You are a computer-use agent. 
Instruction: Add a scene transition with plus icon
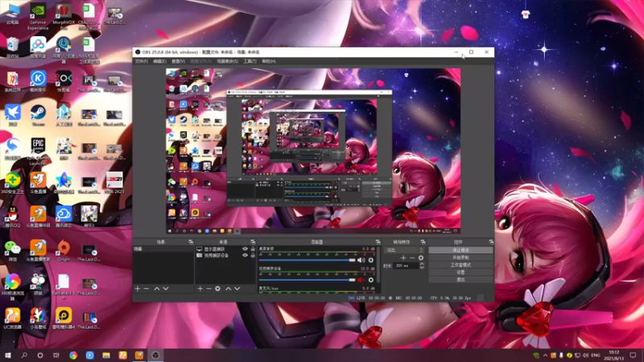pos(403,257)
